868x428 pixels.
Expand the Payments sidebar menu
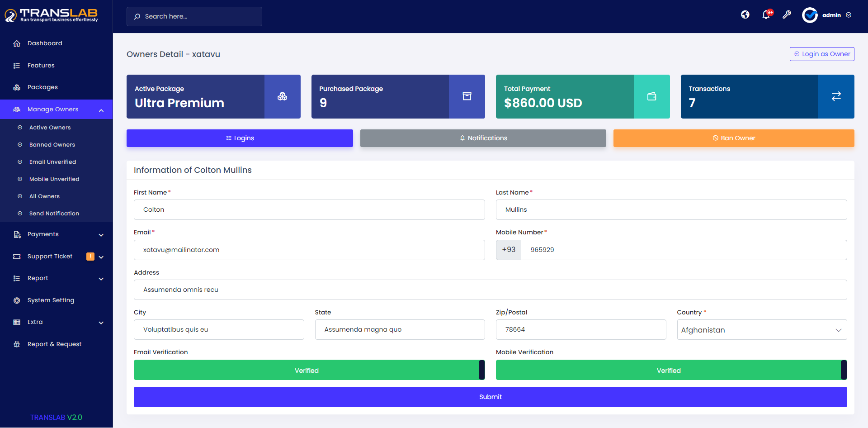click(x=57, y=234)
